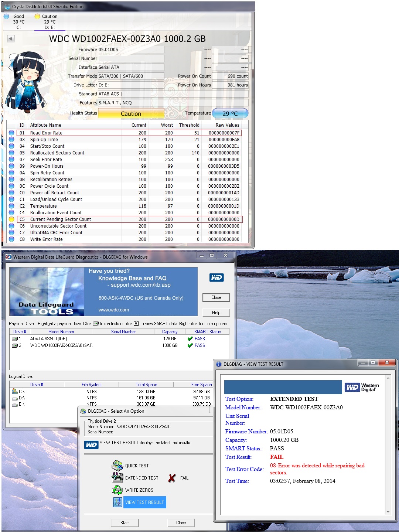The image size is (399, 532).
Task: Click the Test Error Code message text
Action: [x=317, y=469]
